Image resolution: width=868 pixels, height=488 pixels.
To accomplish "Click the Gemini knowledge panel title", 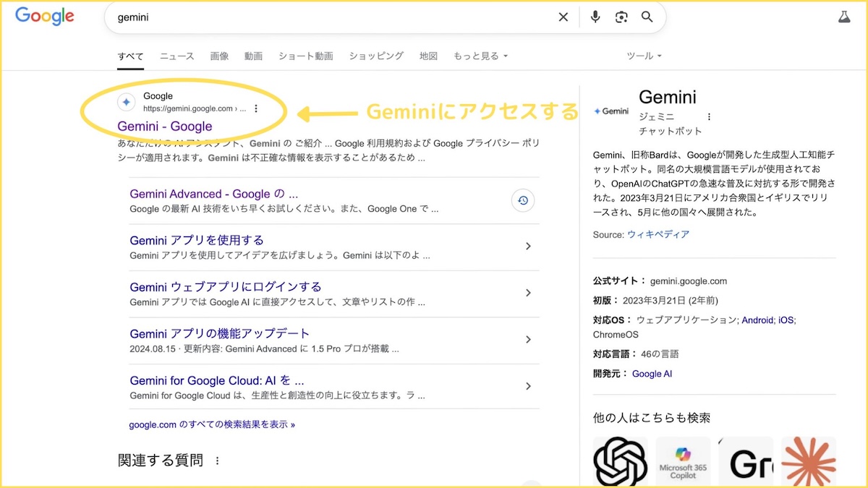I will 668,97.
